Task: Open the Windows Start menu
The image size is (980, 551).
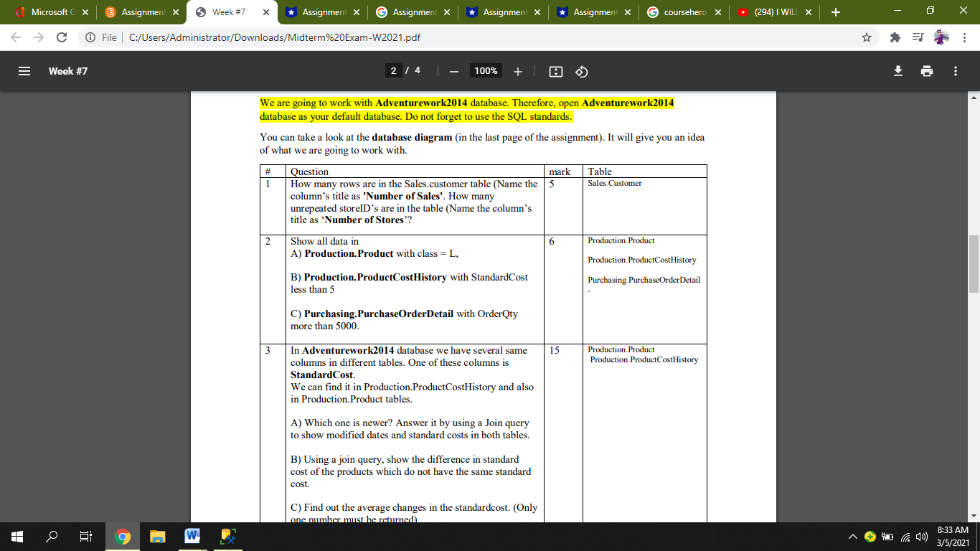Action: tap(17, 536)
